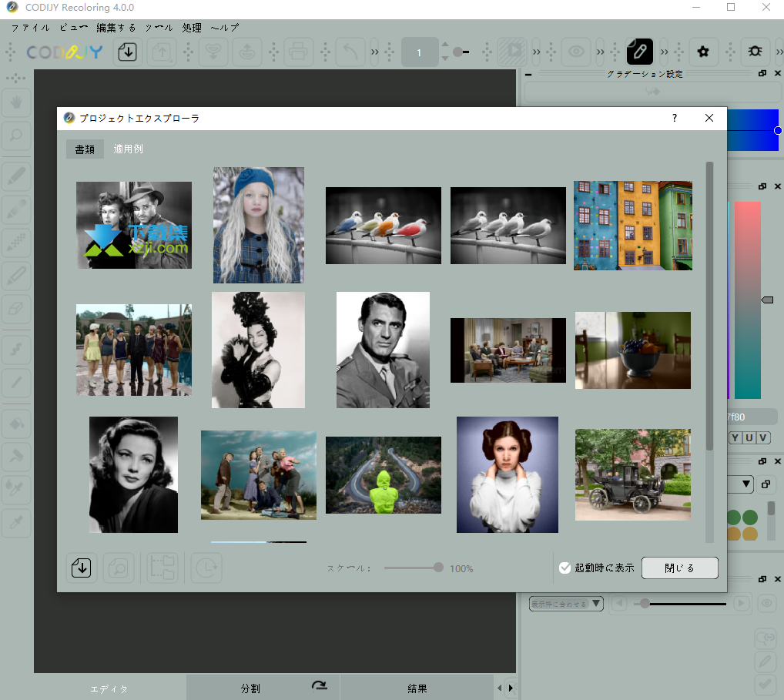Open the 表示枠に合わせる zoom dropdown
The image size is (784, 700).
[567, 604]
